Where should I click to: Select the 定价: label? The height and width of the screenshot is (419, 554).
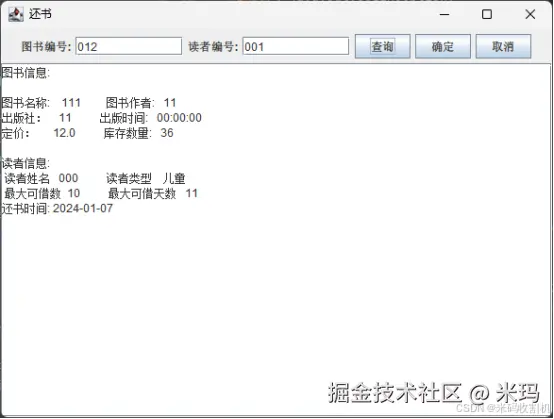[x=16, y=133]
